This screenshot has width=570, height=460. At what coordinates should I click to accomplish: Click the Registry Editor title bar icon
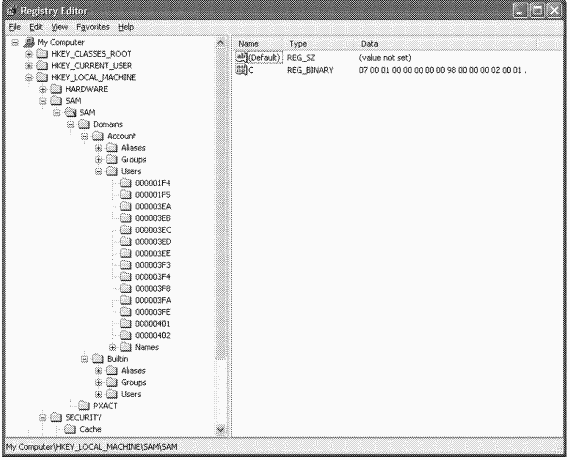pyautogui.click(x=11, y=11)
